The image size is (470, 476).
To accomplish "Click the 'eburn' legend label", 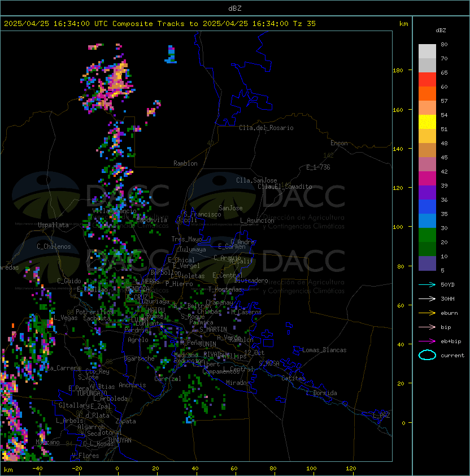I will [449, 313].
